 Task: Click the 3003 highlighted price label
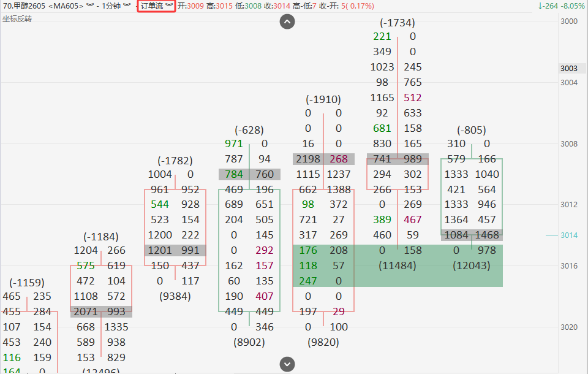pos(568,69)
